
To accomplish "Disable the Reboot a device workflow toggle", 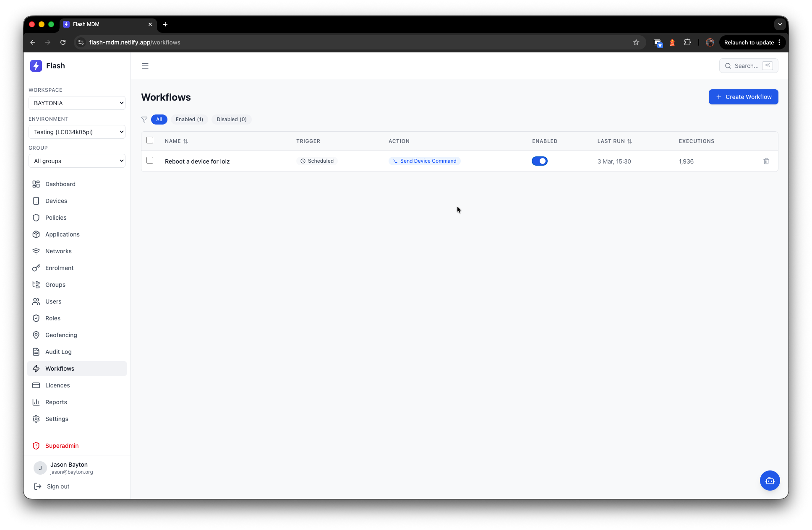I will click(x=539, y=161).
